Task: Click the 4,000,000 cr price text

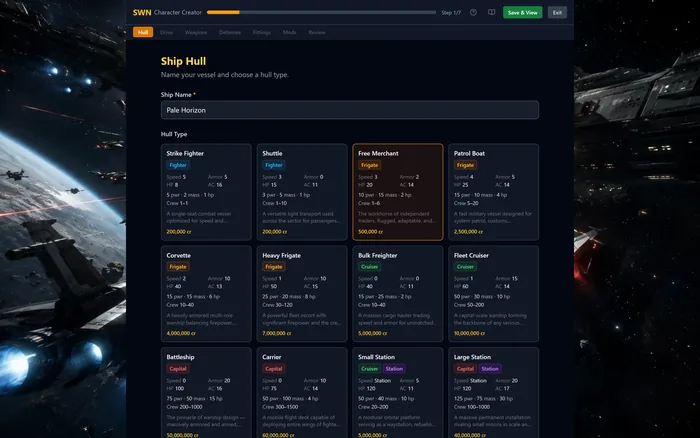Action: pyautogui.click(x=181, y=333)
